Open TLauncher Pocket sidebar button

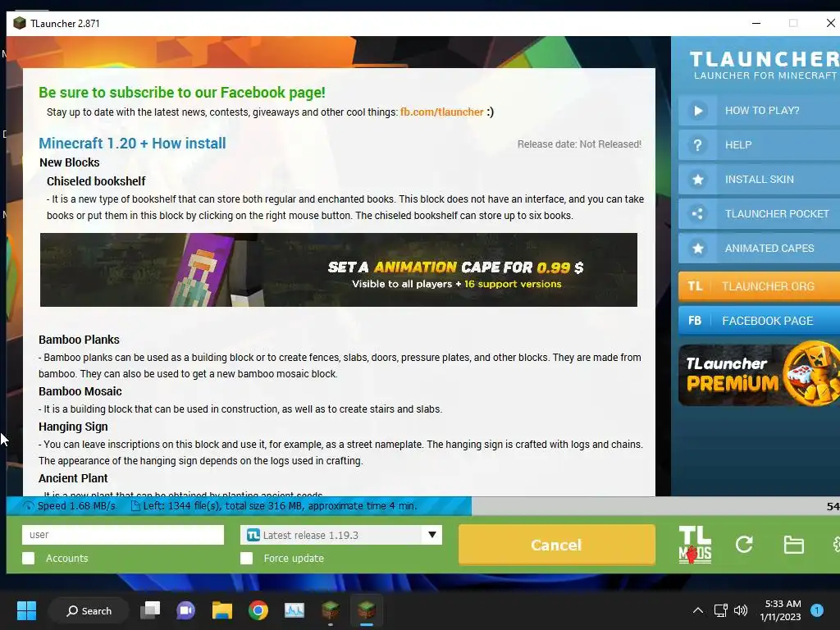click(x=759, y=214)
